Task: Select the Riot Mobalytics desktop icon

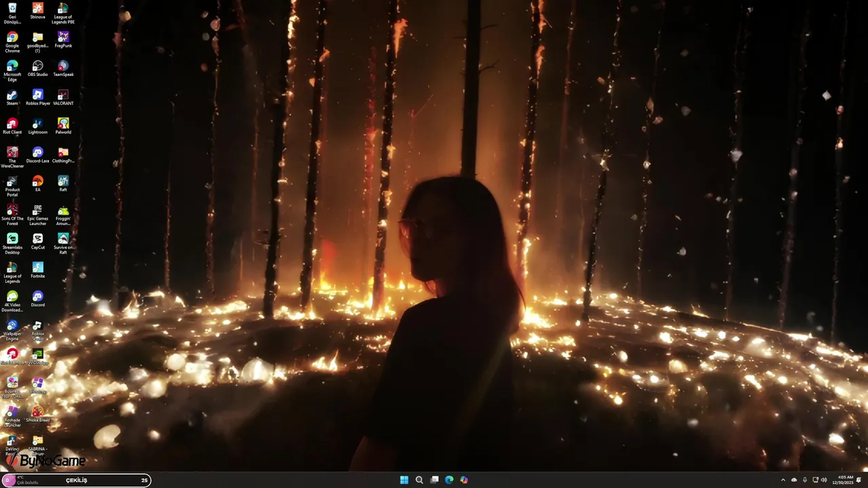Action: tap(12, 357)
